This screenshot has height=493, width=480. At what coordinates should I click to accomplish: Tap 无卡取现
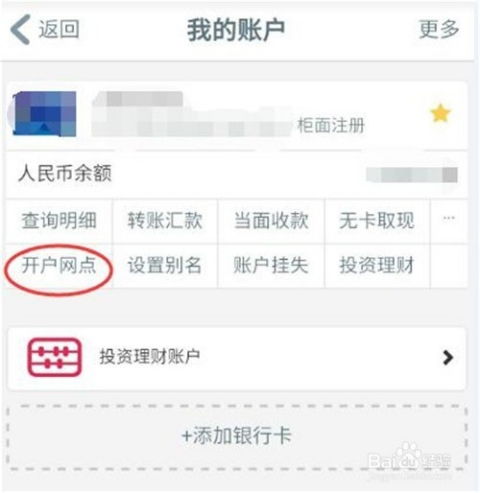[x=377, y=221]
